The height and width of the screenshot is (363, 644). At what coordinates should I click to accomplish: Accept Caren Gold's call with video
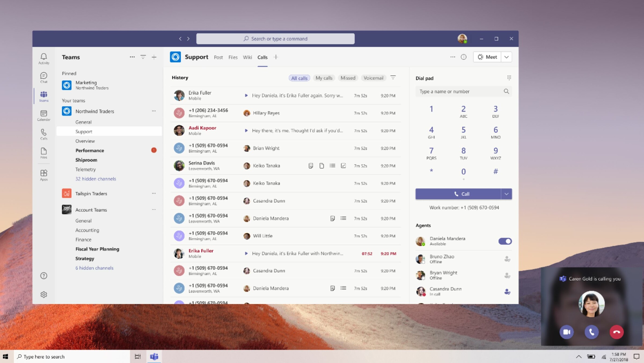coord(567,332)
